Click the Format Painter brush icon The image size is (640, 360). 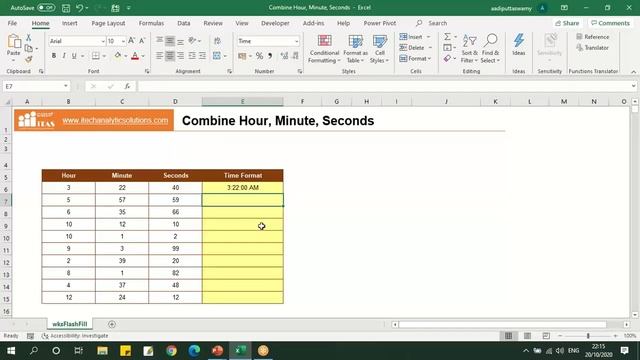pyautogui.click(x=29, y=60)
